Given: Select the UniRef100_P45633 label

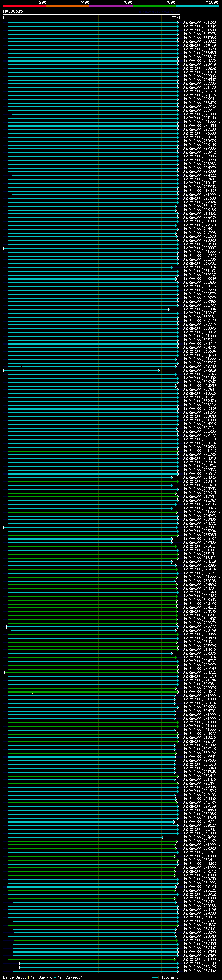Looking at the screenshot, I should tap(199, 133).
